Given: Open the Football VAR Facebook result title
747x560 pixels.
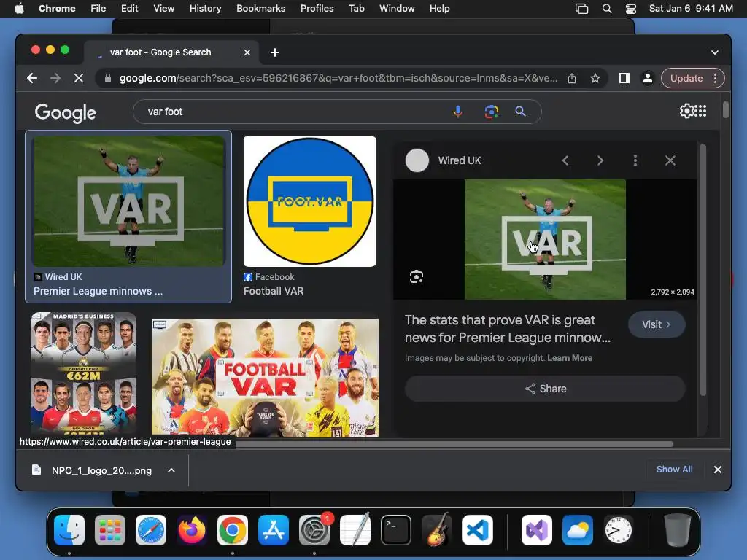Looking at the screenshot, I should tap(274, 291).
